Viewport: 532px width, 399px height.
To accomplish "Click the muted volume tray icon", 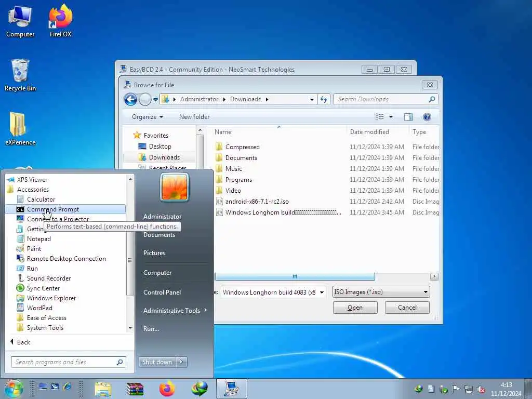I will tap(481, 389).
